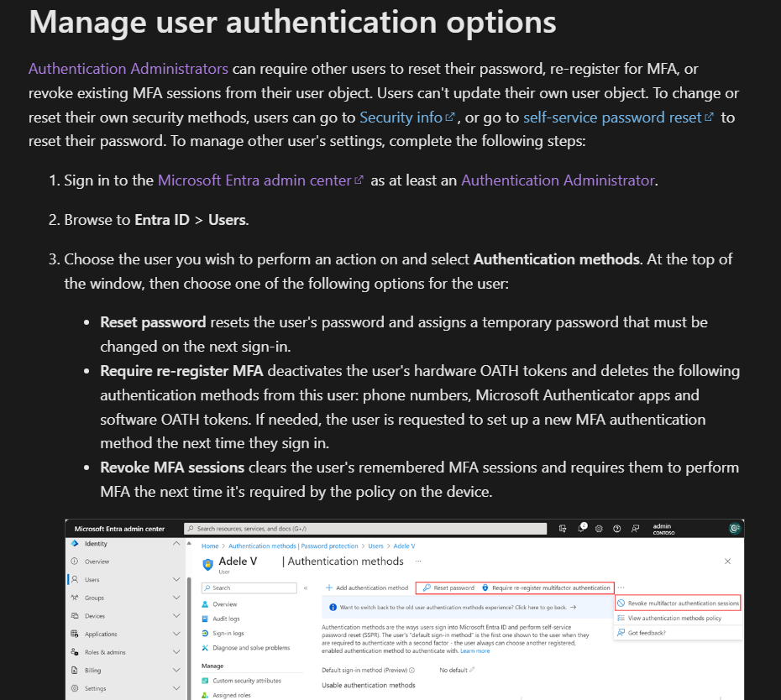Click the Billing icon in the sidebar
The image size is (781, 700).
(x=74, y=671)
